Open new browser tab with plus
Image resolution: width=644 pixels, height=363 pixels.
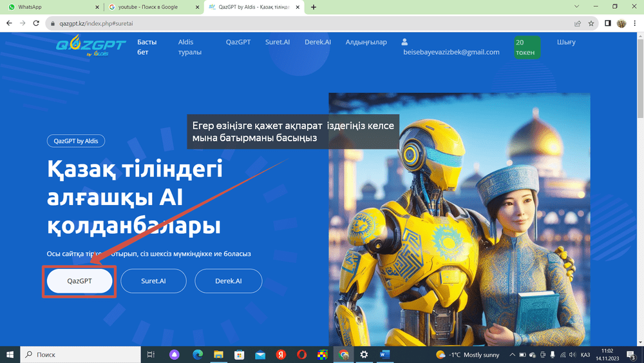click(314, 7)
